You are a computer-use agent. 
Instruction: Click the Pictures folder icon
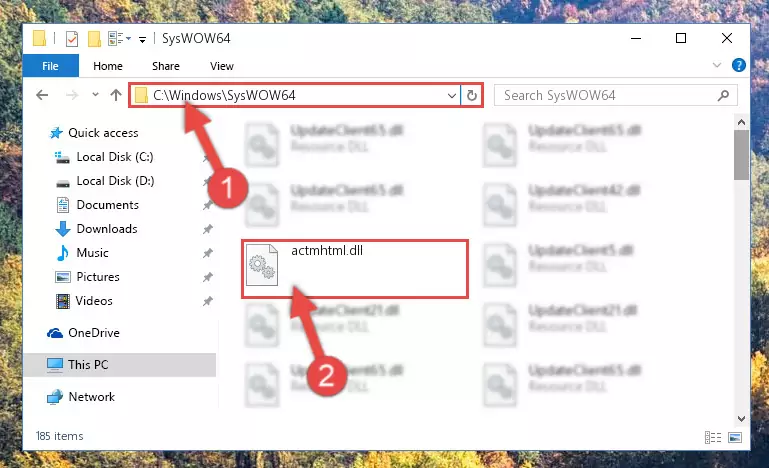pyautogui.click(x=63, y=277)
